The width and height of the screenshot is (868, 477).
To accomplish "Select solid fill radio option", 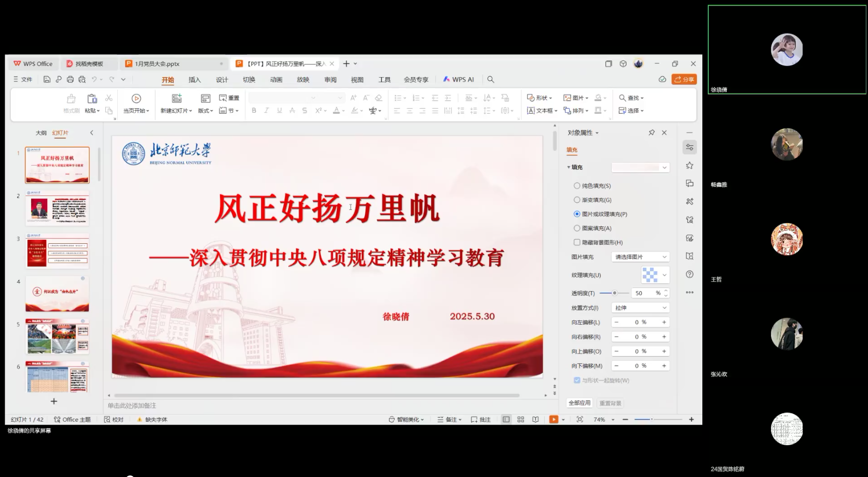I will point(577,186).
